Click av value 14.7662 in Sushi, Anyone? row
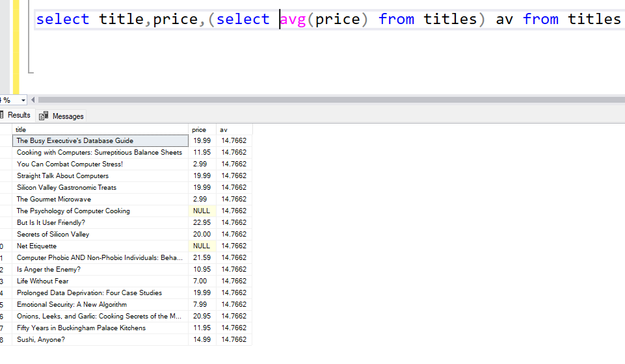This screenshot has width=625, height=364. [x=234, y=340]
